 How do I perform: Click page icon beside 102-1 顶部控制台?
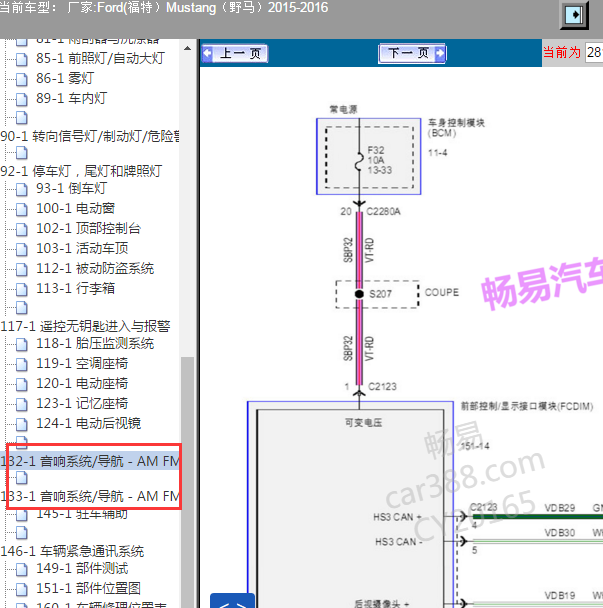(x=22, y=229)
